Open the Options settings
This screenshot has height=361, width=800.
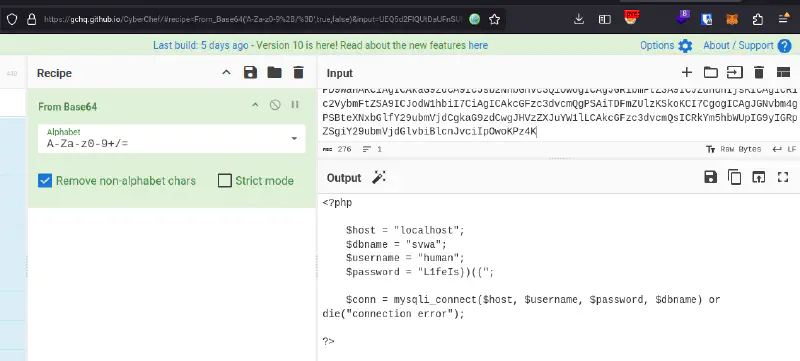click(657, 45)
